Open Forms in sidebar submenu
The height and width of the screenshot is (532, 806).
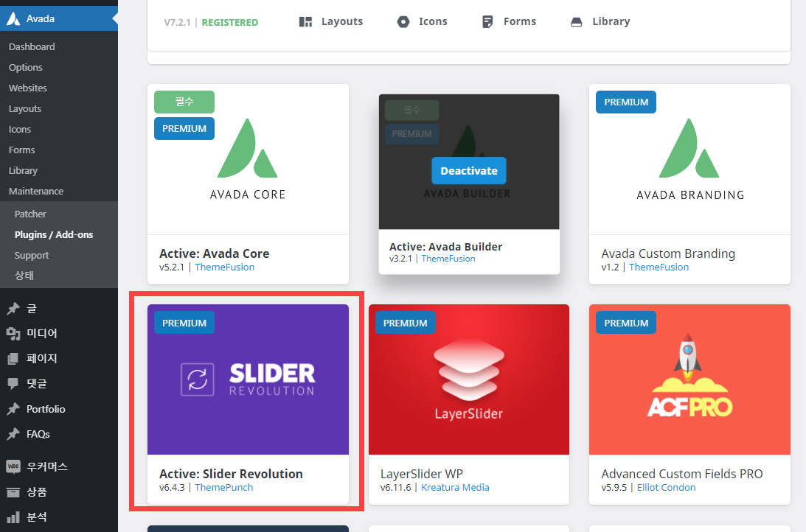point(21,150)
